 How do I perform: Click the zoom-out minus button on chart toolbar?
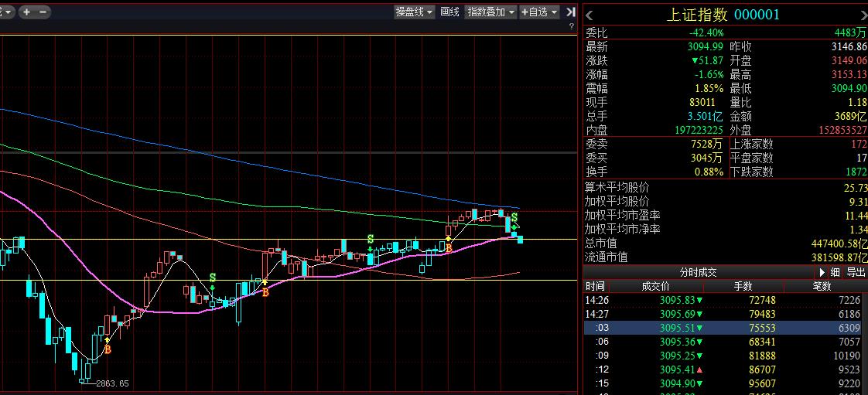point(43,12)
